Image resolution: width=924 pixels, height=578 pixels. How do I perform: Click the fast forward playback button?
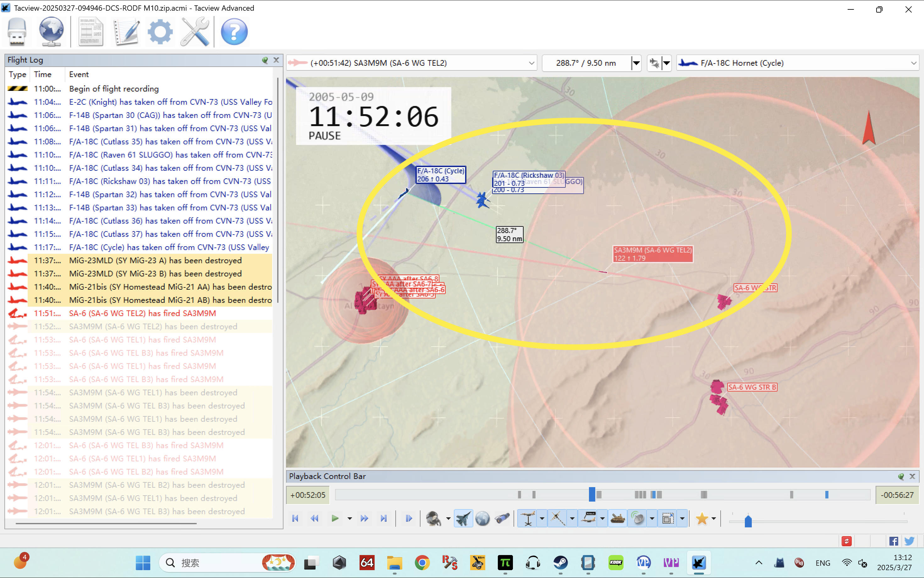(364, 518)
